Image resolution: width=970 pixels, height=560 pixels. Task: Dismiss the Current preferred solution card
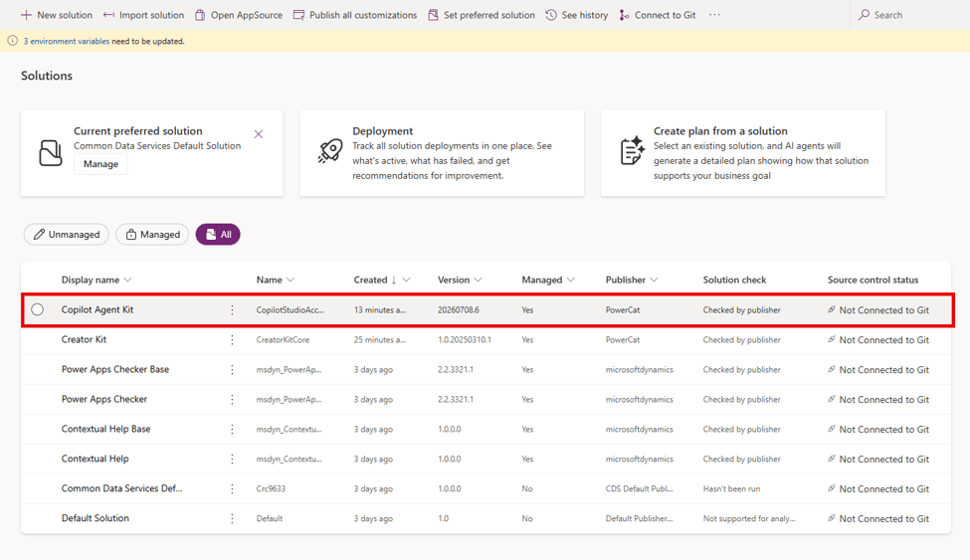[259, 133]
